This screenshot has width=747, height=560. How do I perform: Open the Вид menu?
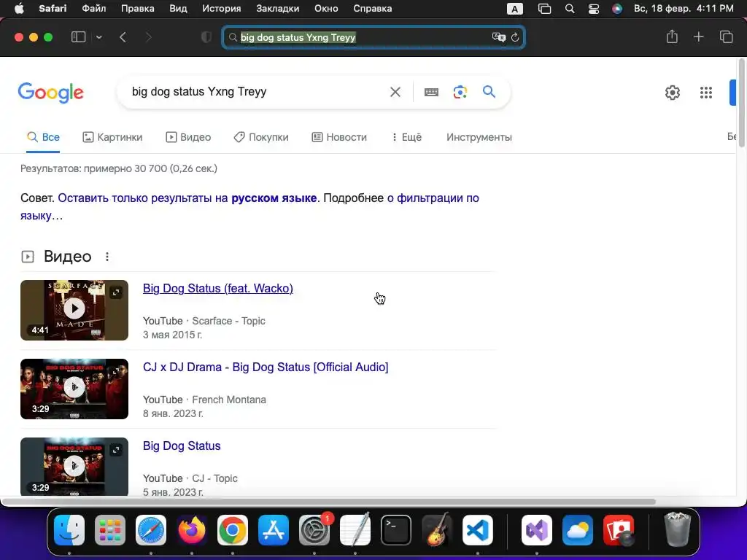tap(178, 9)
